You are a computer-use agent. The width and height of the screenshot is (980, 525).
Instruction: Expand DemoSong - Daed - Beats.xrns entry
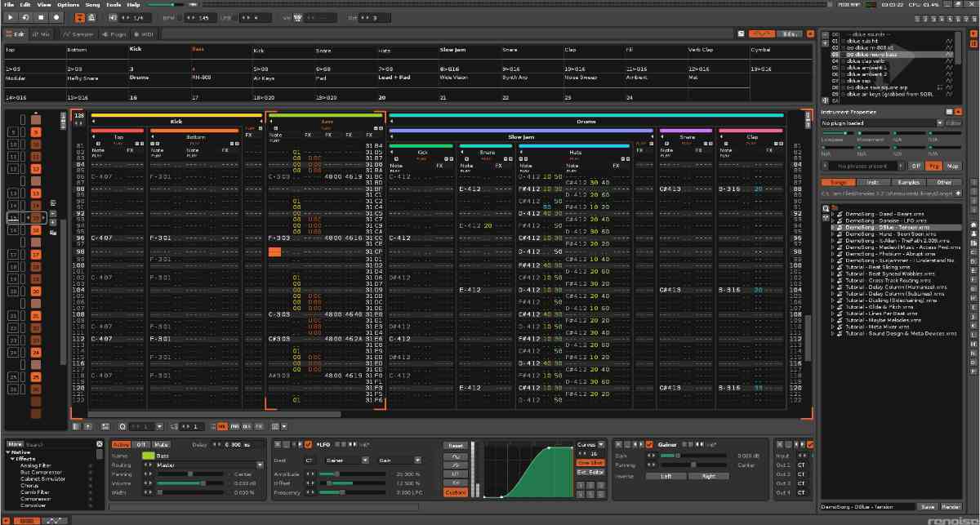click(833, 214)
